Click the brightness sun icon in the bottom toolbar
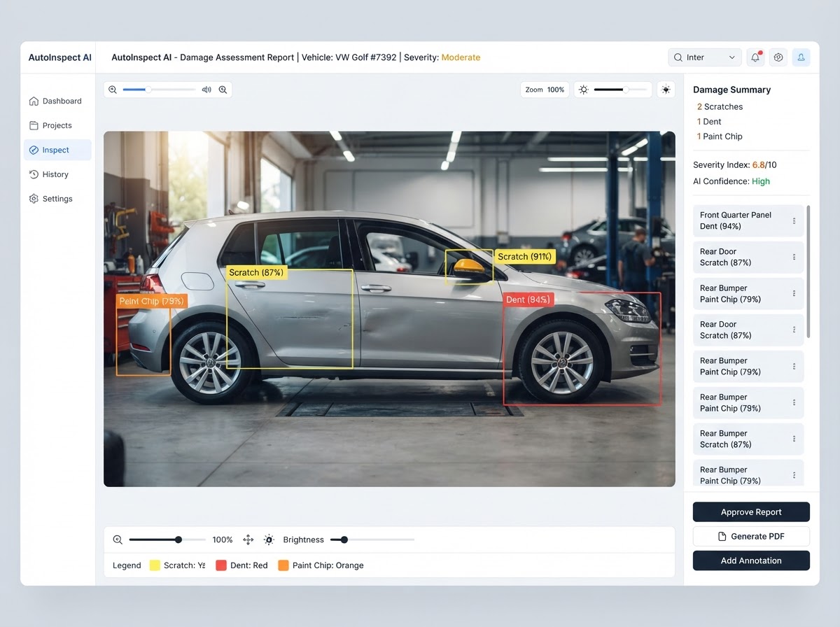 tap(269, 540)
